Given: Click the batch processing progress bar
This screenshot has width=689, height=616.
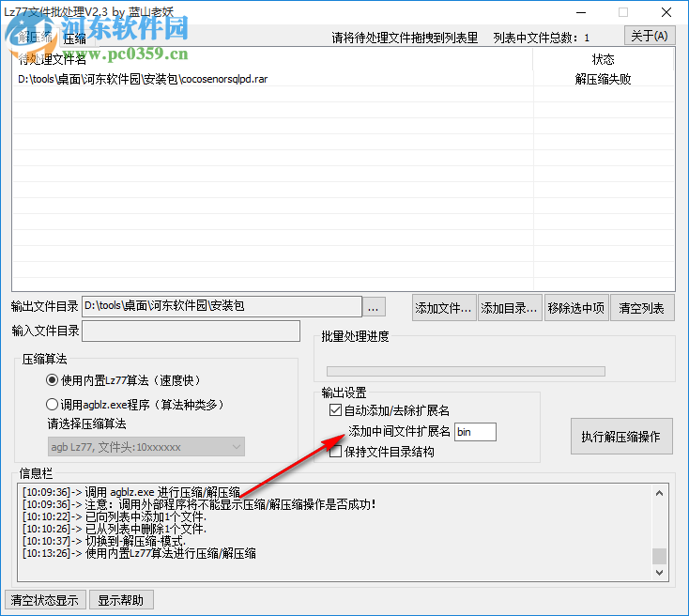Looking at the screenshot, I should 466,372.
